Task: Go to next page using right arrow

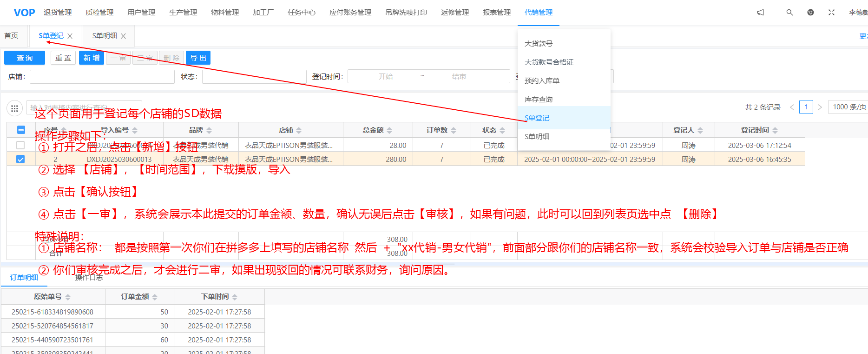Action: tap(820, 107)
